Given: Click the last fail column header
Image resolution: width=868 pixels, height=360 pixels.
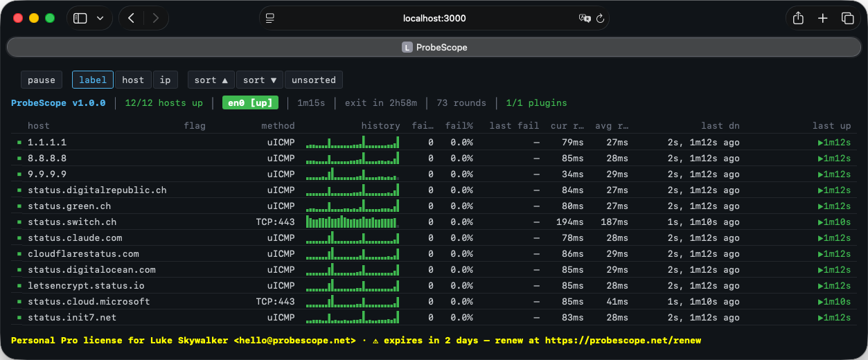Looking at the screenshot, I should 514,126.
